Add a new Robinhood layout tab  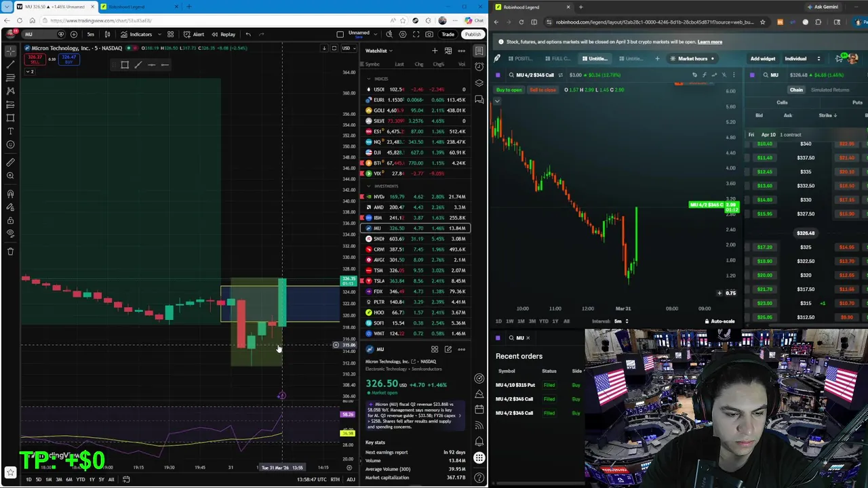click(x=657, y=58)
